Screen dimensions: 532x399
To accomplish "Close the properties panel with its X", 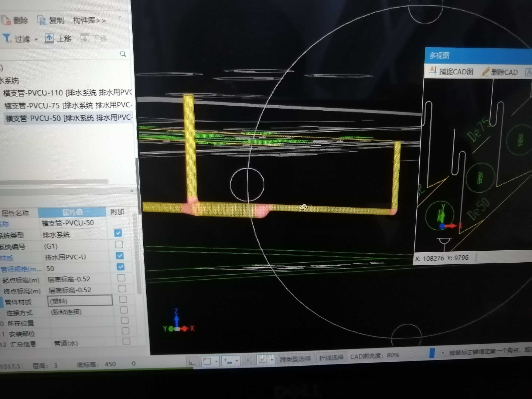I will (132, 191).
